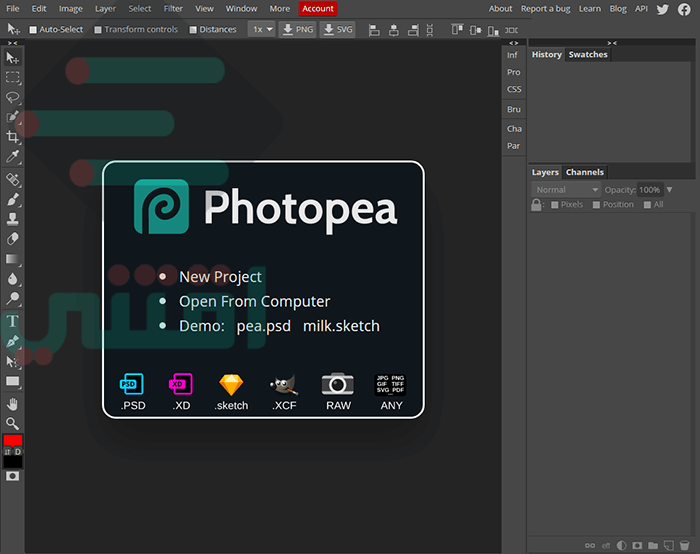The width and height of the screenshot is (700, 554).
Task: Select the Gradient tool
Action: coord(12,259)
